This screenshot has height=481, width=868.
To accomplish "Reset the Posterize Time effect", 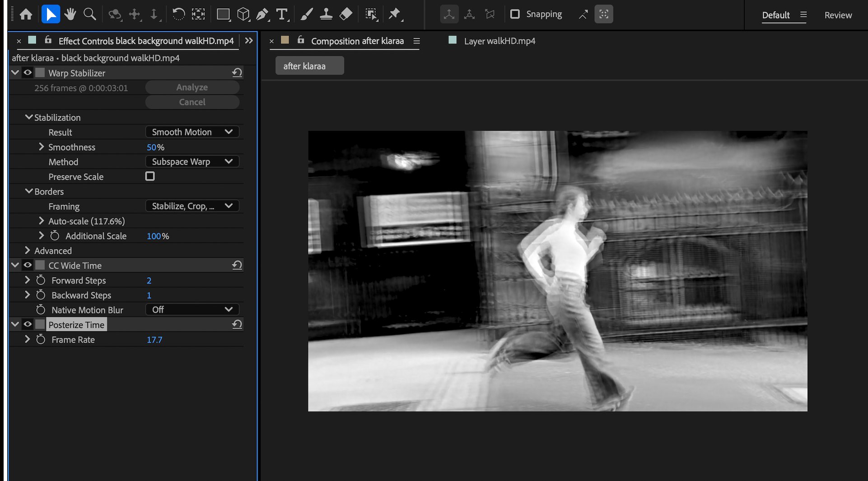I will [x=237, y=324].
